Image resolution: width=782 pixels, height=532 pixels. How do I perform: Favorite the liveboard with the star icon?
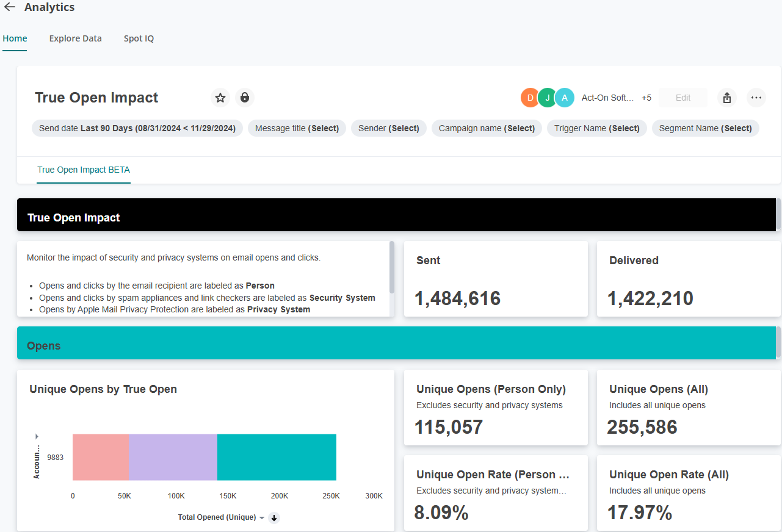(220, 98)
